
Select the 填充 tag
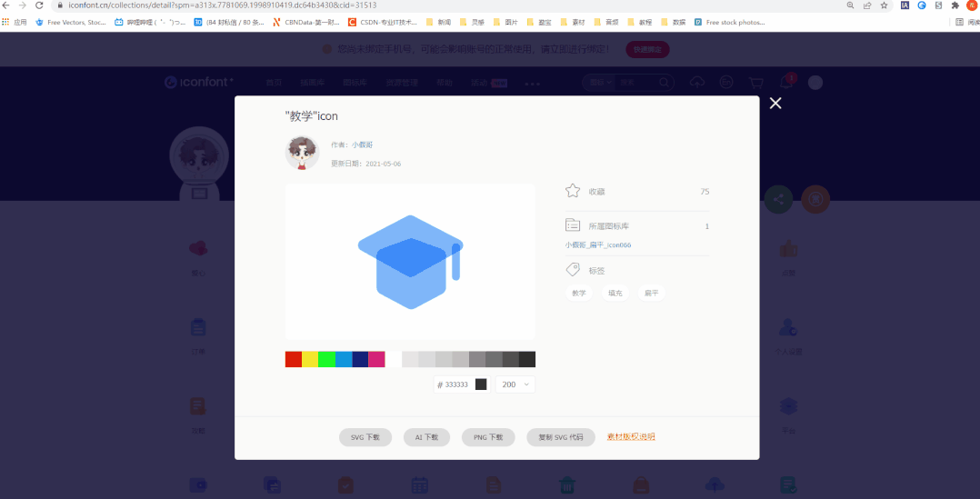click(615, 293)
